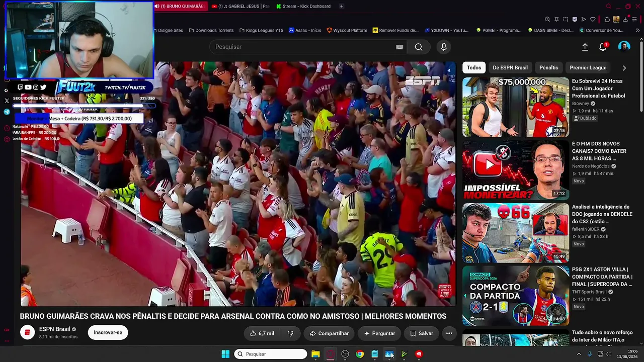This screenshot has height=362, width=644.
Task: Click the browser zoom magnifier icon
Action: pos(547,20)
